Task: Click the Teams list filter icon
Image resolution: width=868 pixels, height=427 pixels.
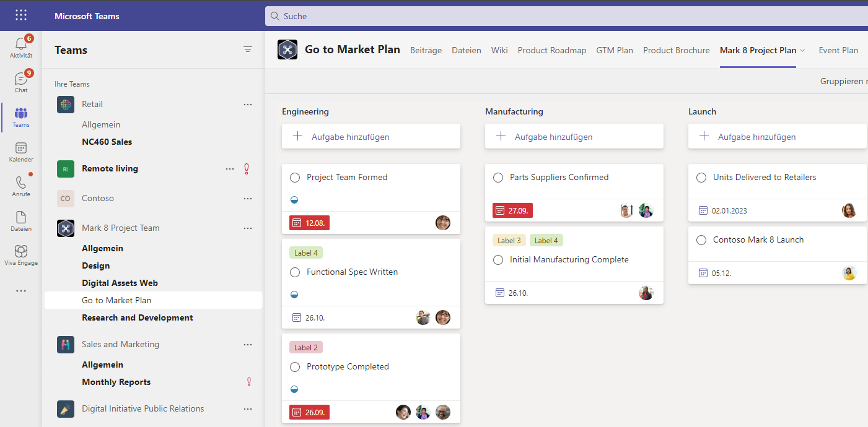Action: click(248, 50)
